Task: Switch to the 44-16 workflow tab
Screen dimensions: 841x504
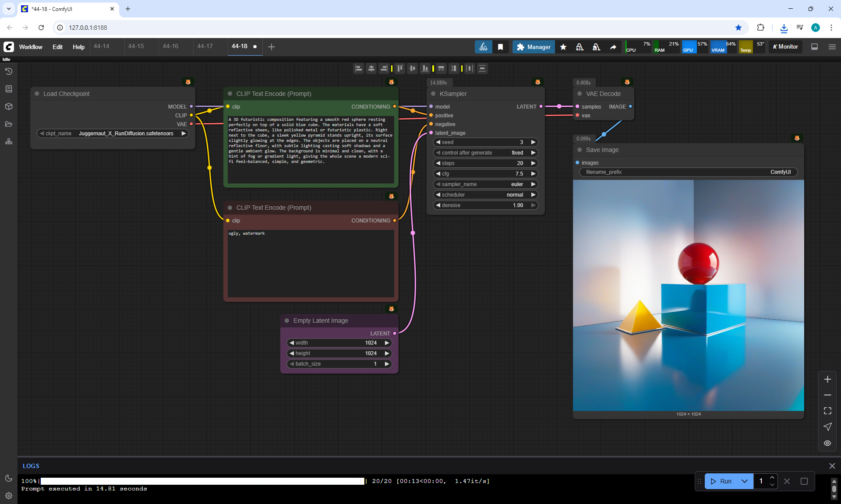Action: (170, 46)
